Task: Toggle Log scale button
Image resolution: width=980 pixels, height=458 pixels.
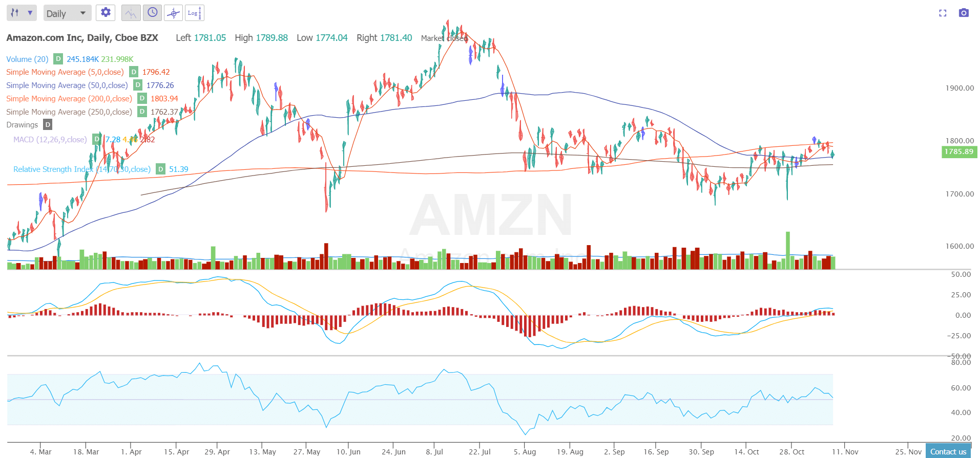Action: [x=195, y=13]
